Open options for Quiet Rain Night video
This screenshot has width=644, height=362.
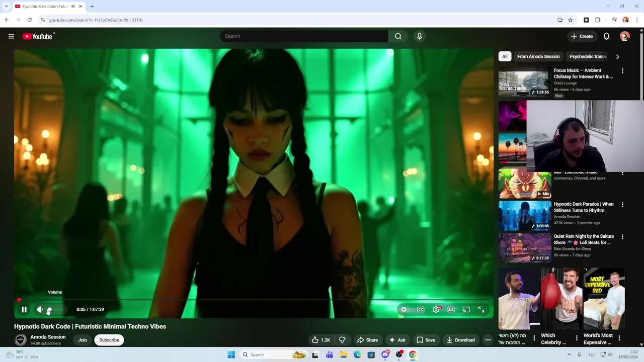(x=622, y=237)
